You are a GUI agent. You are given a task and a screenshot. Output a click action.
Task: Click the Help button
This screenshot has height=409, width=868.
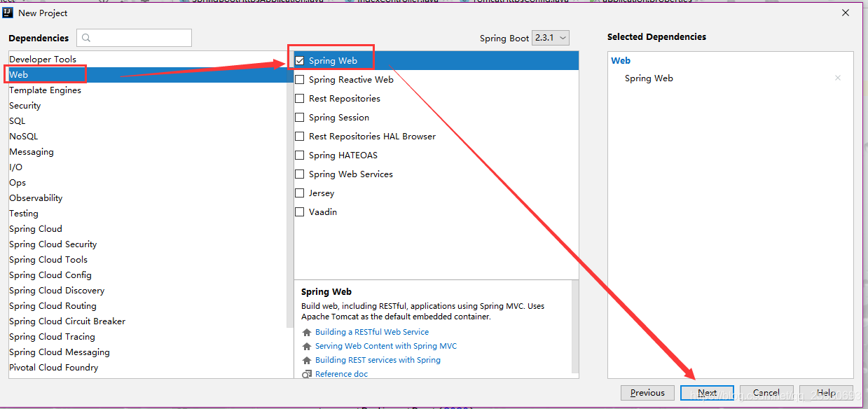pyautogui.click(x=826, y=393)
